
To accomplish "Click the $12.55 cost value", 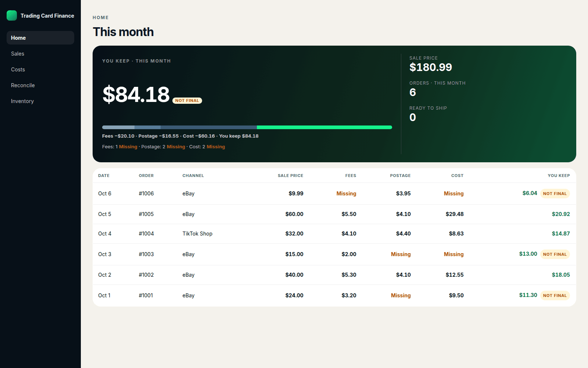I will click(455, 275).
